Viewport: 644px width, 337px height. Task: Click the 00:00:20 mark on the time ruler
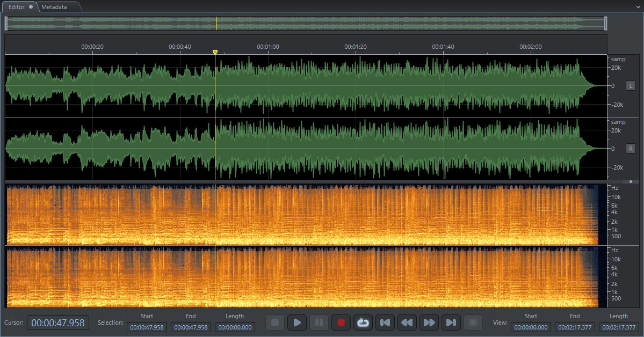click(92, 47)
